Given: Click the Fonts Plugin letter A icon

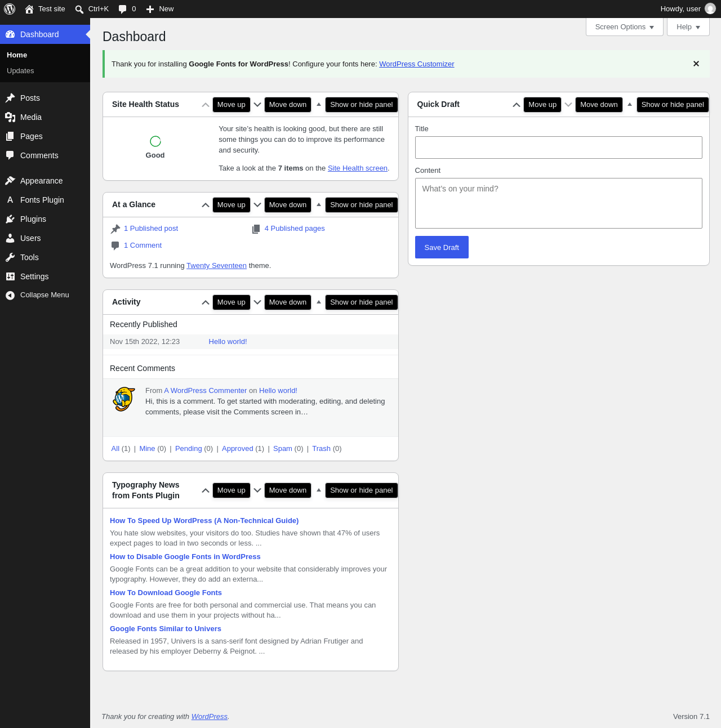Looking at the screenshot, I should click(x=10, y=200).
